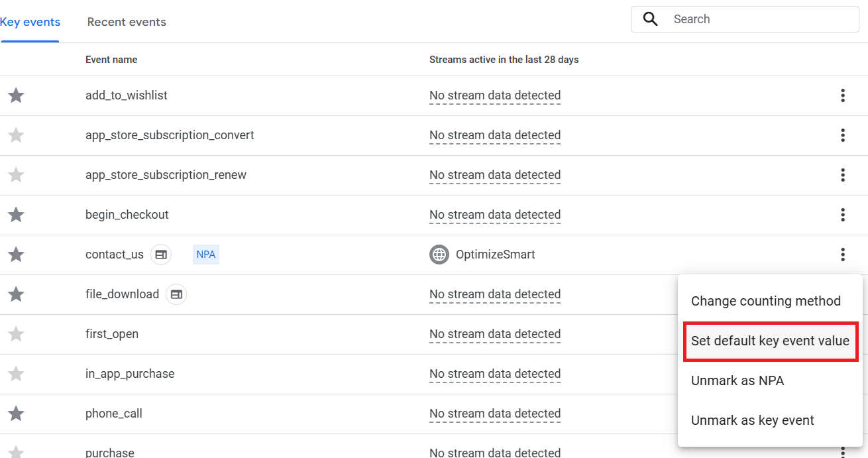Image resolution: width=868 pixels, height=458 pixels.
Task: Click the NPA badge on contact_us row
Action: [206, 255]
